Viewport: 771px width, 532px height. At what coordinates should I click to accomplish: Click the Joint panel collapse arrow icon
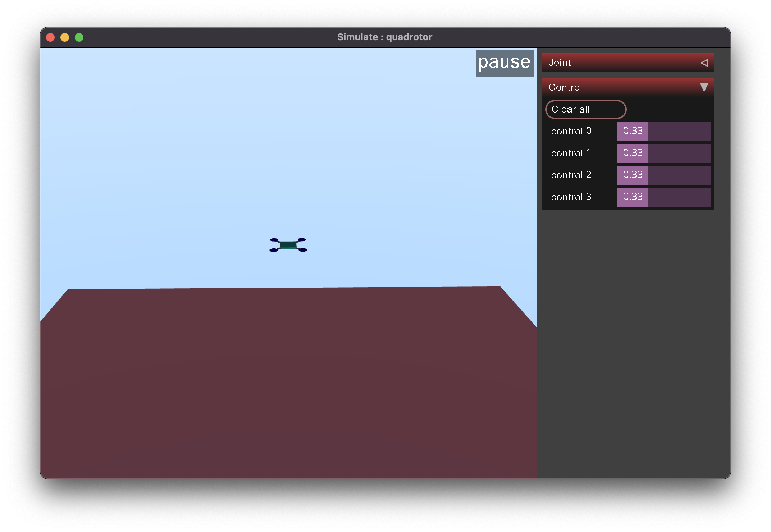[x=704, y=62]
